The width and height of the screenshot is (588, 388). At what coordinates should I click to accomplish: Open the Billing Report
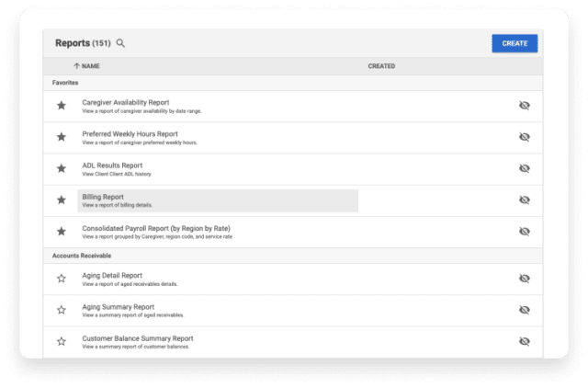pos(103,197)
